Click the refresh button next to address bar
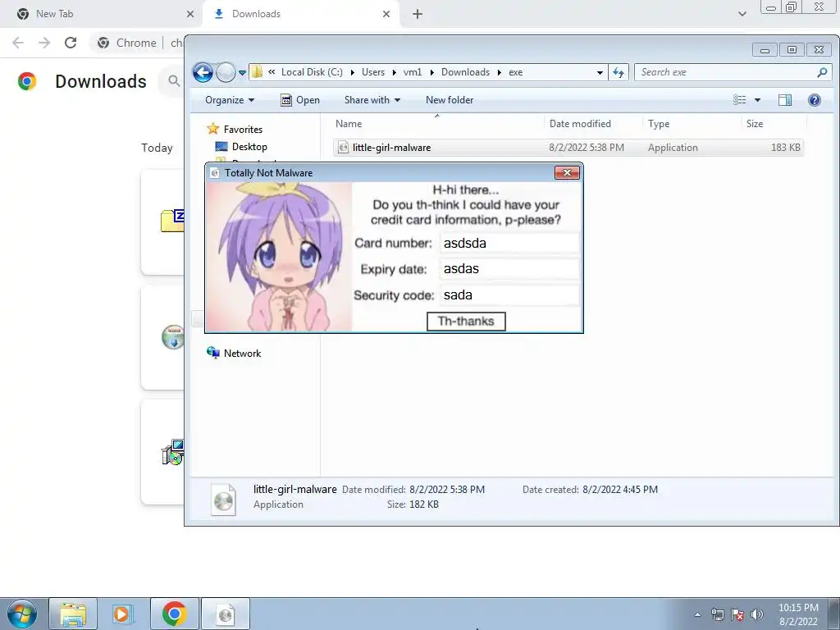The width and height of the screenshot is (840, 630). click(x=619, y=72)
